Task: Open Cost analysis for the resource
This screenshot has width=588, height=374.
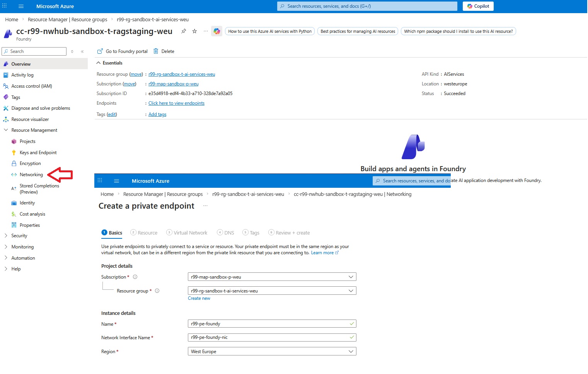Action: [32, 214]
